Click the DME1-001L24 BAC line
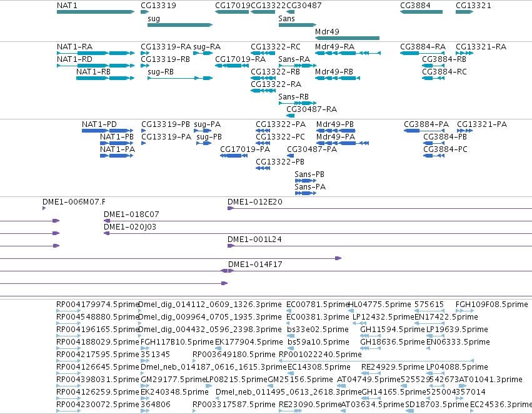Screen dimensions: 532x414 (379, 246)
